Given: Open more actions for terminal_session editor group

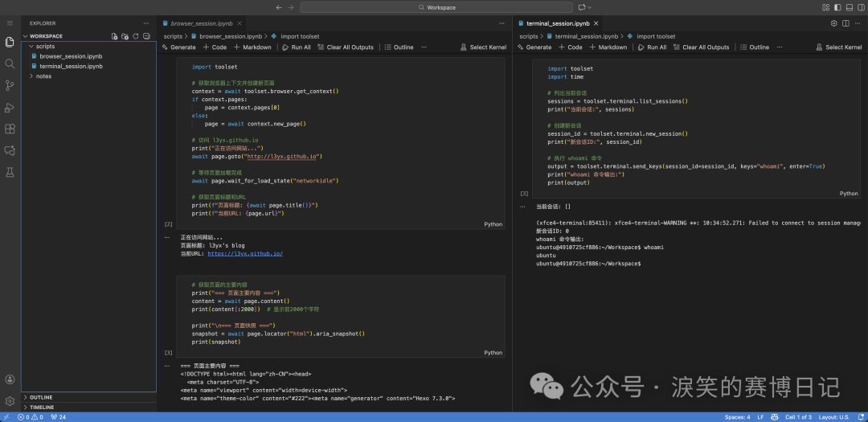Looking at the screenshot, I should point(858,23).
